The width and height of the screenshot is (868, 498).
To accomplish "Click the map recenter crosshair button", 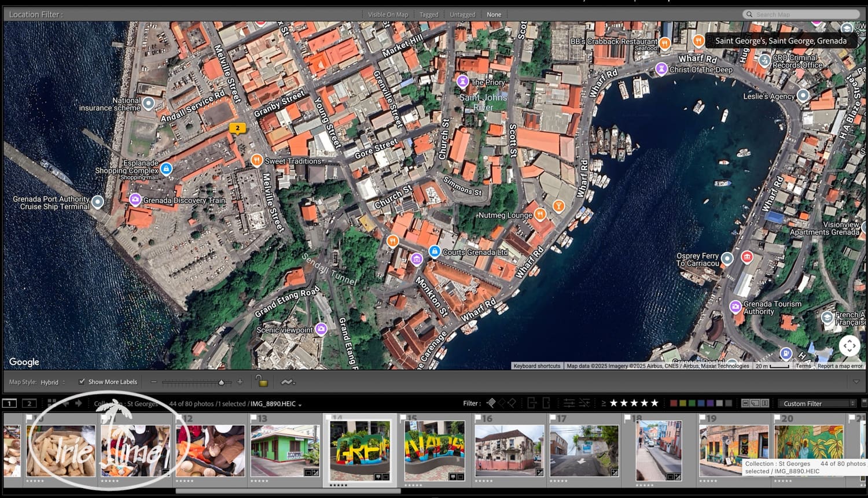I will coord(849,346).
